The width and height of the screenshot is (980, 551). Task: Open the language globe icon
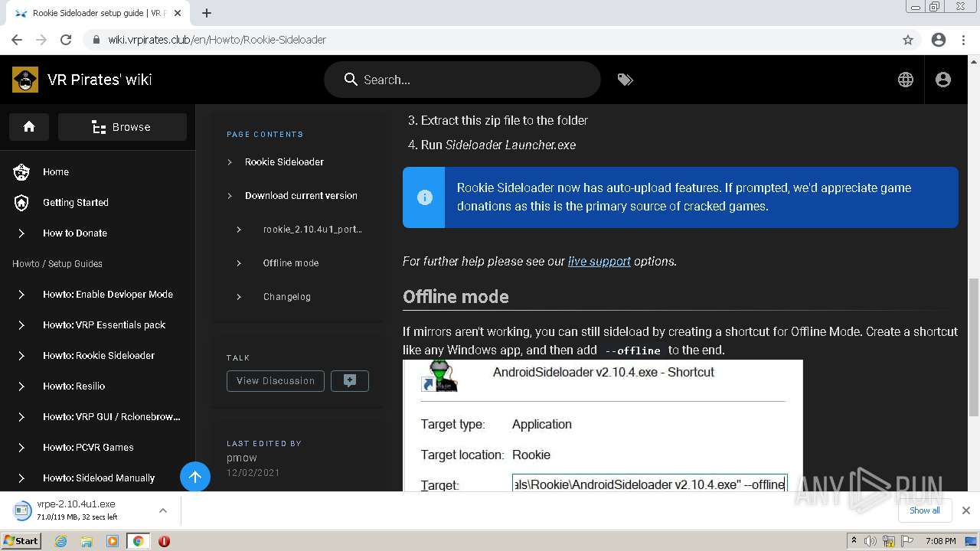[x=906, y=80]
